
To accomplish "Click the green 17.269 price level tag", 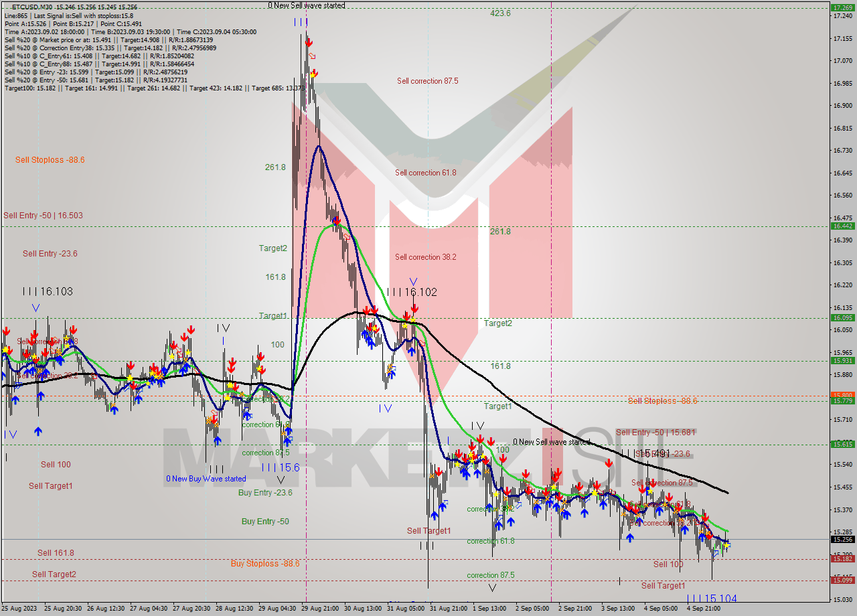I will tap(842, 7).
